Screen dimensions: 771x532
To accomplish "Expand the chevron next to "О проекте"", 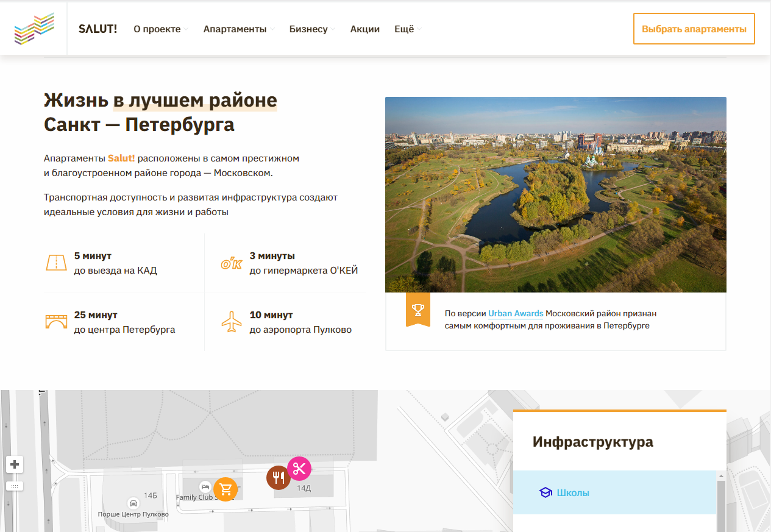I will (x=187, y=29).
